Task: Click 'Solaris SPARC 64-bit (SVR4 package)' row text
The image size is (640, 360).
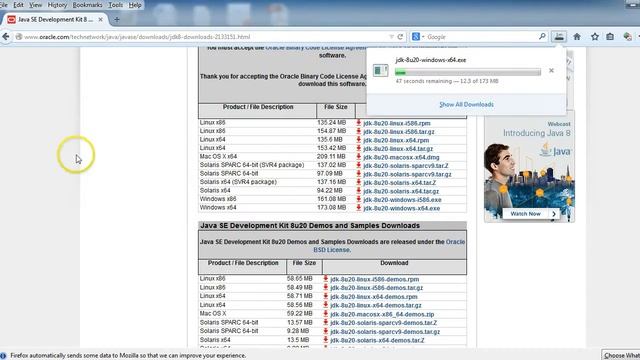Action: 252,165
